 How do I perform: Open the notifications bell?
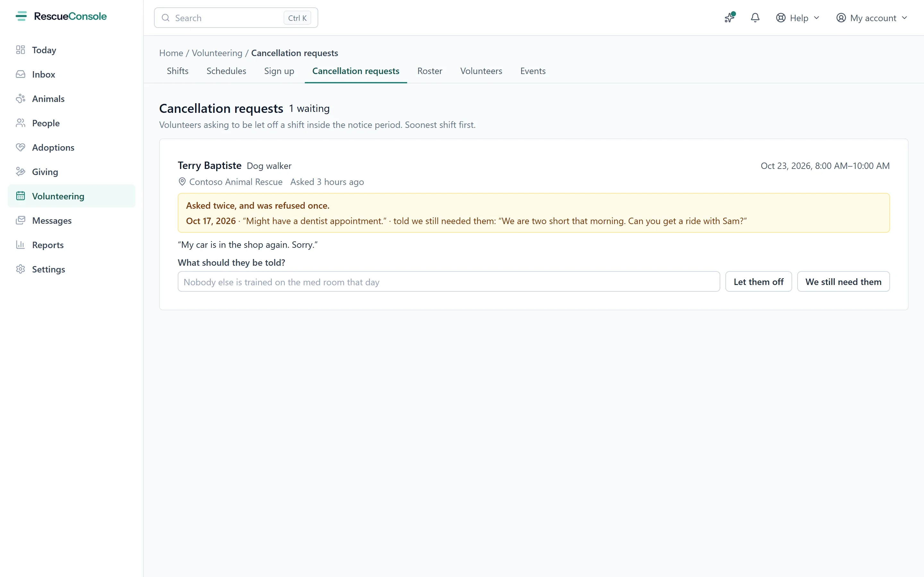coord(755,18)
